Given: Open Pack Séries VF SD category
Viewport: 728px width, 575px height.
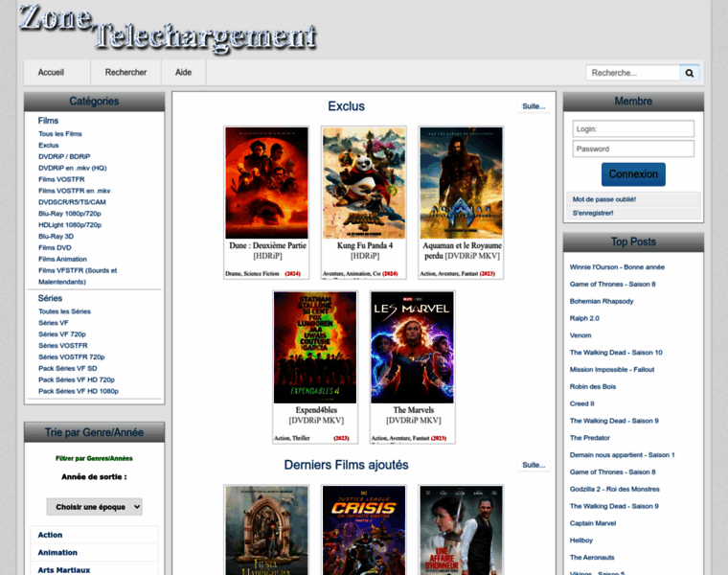Looking at the screenshot, I should pyautogui.click(x=68, y=368).
